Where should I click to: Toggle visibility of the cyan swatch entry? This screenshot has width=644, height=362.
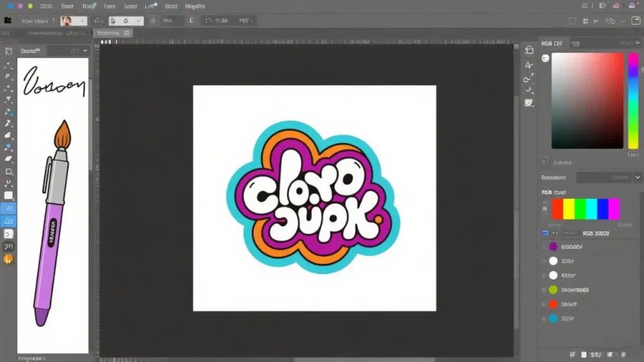click(x=545, y=319)
